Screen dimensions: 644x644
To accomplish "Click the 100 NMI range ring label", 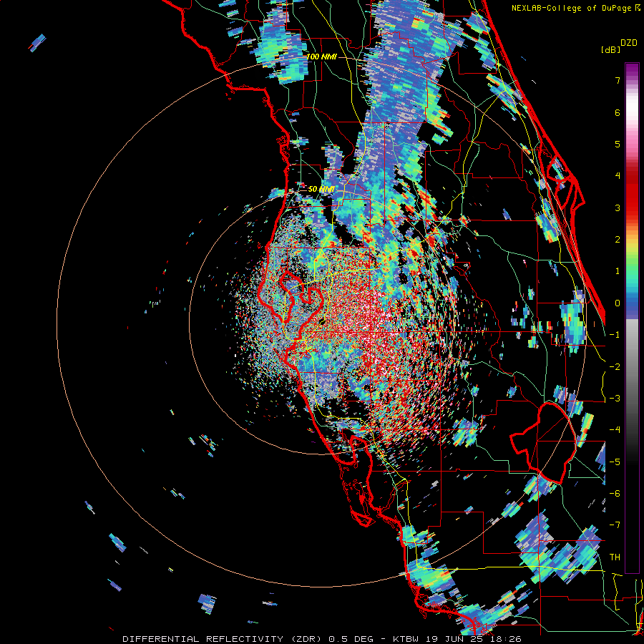I will point(321,57).
